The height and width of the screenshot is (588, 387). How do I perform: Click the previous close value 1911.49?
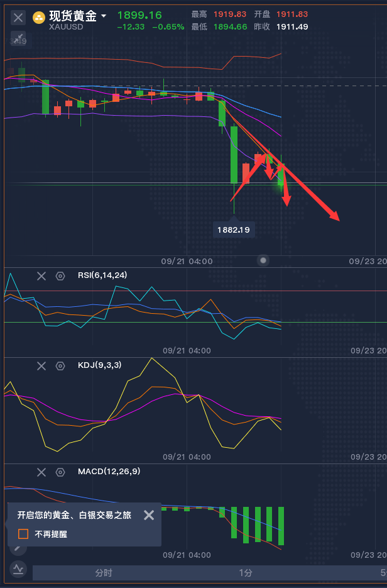point(292,27)
